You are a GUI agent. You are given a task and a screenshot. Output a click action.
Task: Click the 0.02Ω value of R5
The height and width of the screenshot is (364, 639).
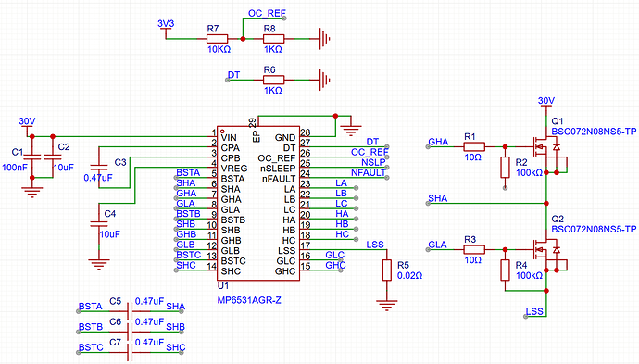409,276
